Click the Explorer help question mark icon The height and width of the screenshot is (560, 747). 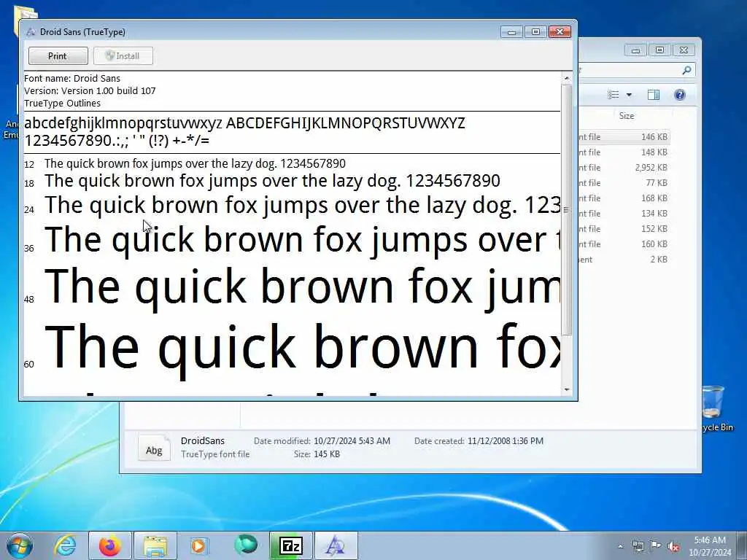[x=680, y=95]
